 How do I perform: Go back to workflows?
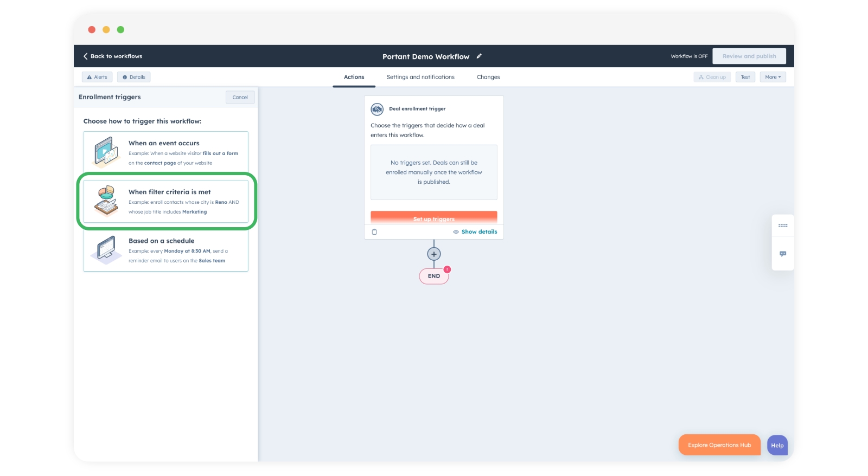click(113, 56)
